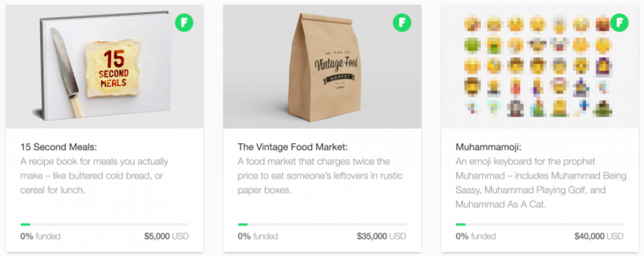The image size is (644, 256).
Task: Select the $40,000 USD goal amount
Action: pyautogui.click(x=599, y=236)
